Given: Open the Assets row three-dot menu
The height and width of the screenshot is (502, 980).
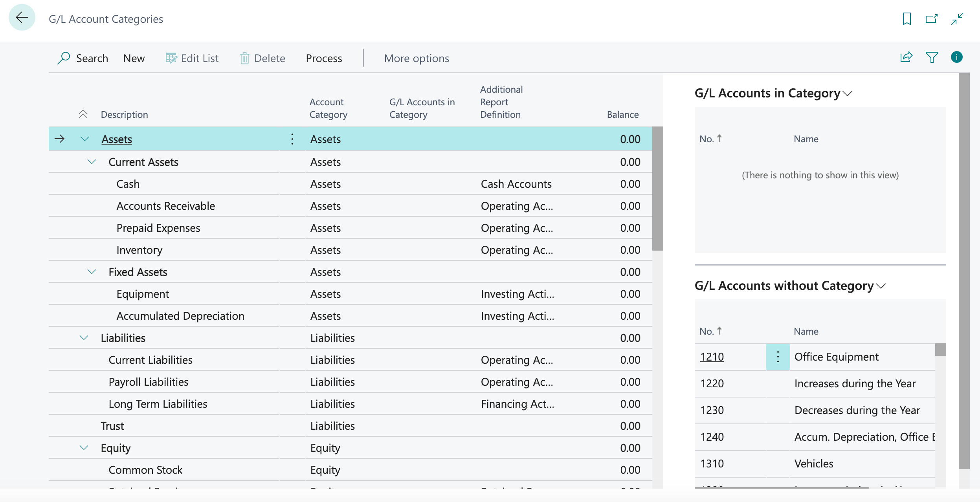Looking at the screenshot, I should click(x=292, y=139).
